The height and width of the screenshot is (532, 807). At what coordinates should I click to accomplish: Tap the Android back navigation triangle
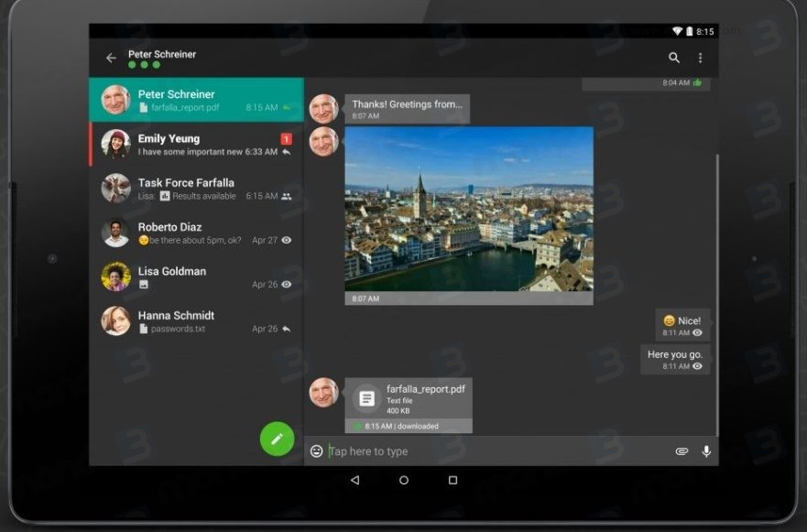[355, 480]
